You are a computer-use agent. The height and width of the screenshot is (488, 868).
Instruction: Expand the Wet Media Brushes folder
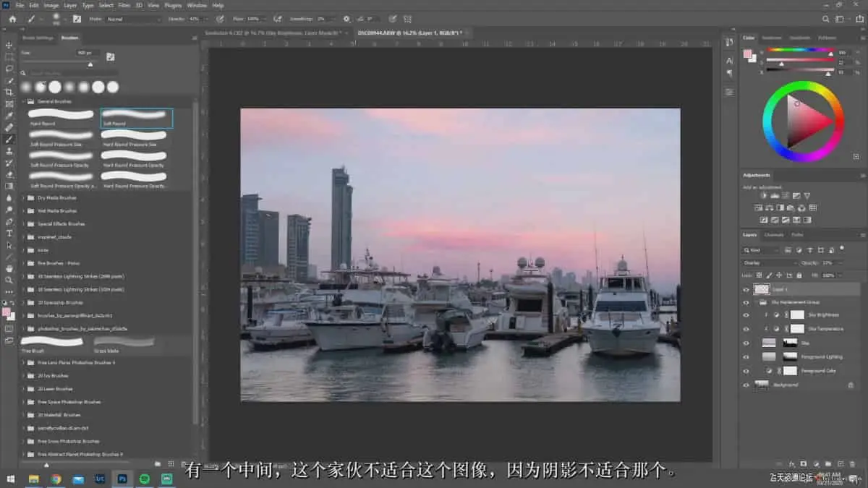tap(23, 210)
